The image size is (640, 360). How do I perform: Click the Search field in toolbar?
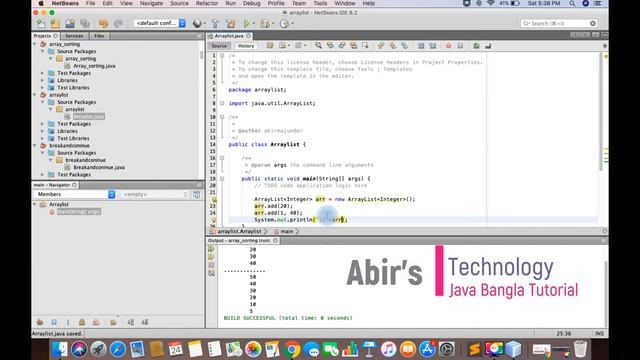(x=559, y=23)
